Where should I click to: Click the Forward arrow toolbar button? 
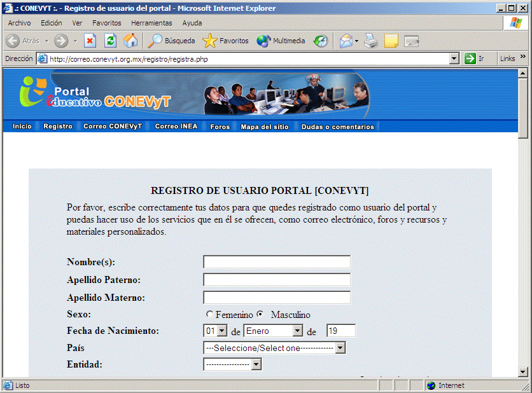point(61,41)
